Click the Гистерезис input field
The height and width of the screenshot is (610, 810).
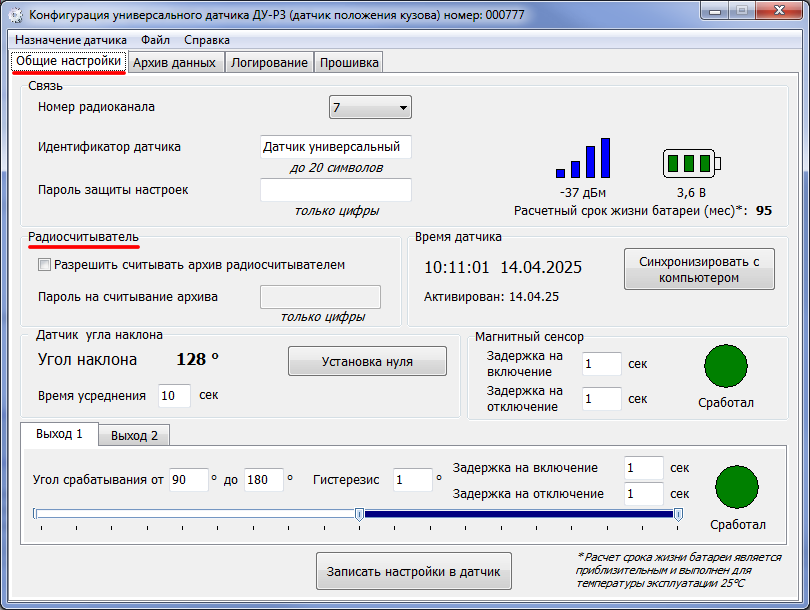(x=413, y=480)
